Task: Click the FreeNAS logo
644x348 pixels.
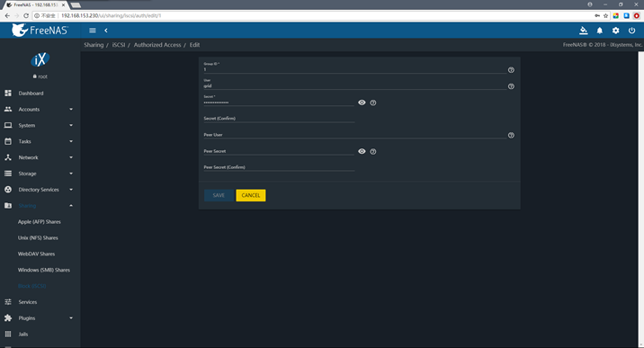Action: 40,30
